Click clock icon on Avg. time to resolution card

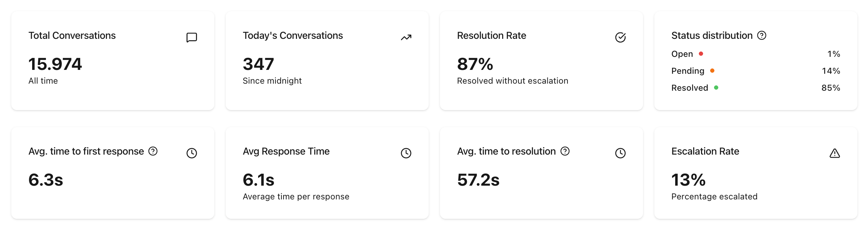(620, 153)
